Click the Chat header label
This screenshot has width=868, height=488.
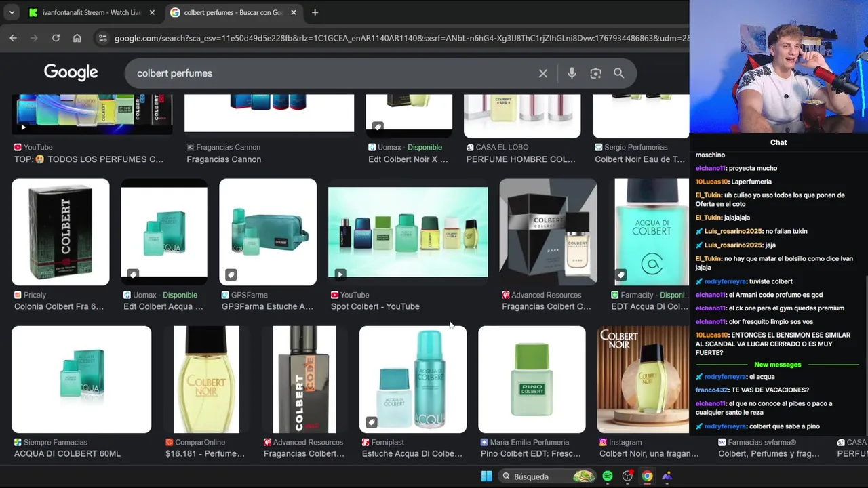pos(778,142)
